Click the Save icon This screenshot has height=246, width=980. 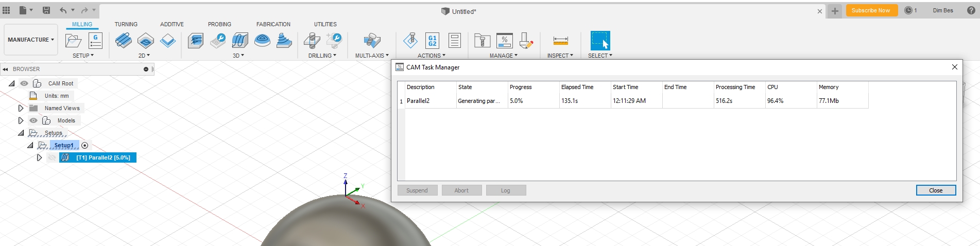[46, 10]
